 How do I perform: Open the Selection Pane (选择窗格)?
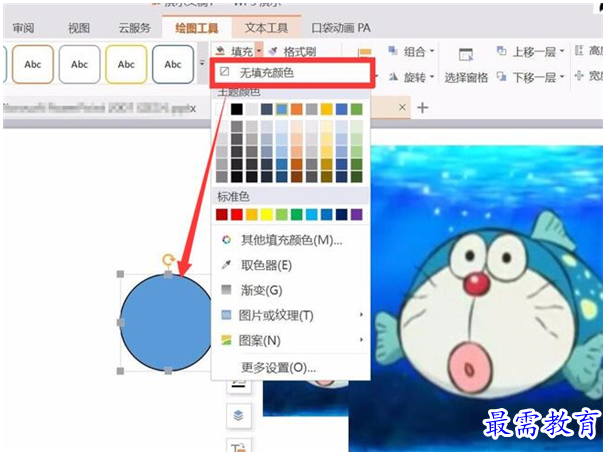pyautogui.click(x=466, y=65)
